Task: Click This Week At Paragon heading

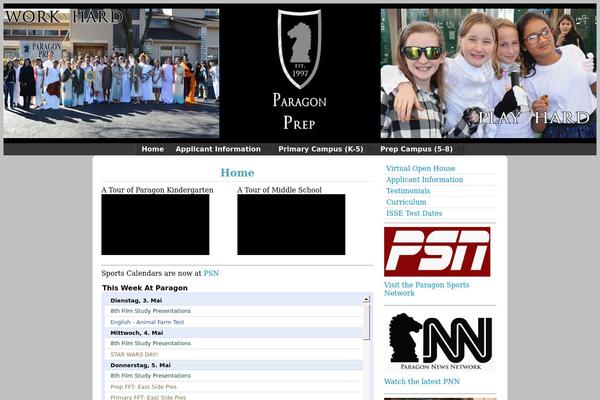Action: 145,288
